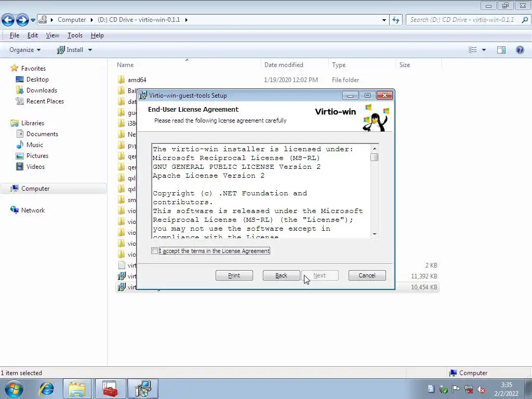Image resolution: width=532 pixels, height=399 pixels.
Task: Select Downloads in the navigation pane
Action: (x=42, y=90)
